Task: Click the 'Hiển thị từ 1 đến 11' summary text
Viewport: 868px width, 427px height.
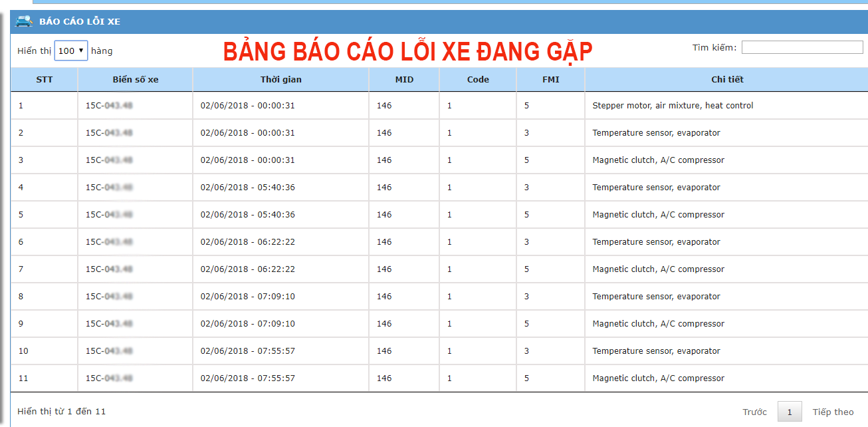Action: pos(62,412)
